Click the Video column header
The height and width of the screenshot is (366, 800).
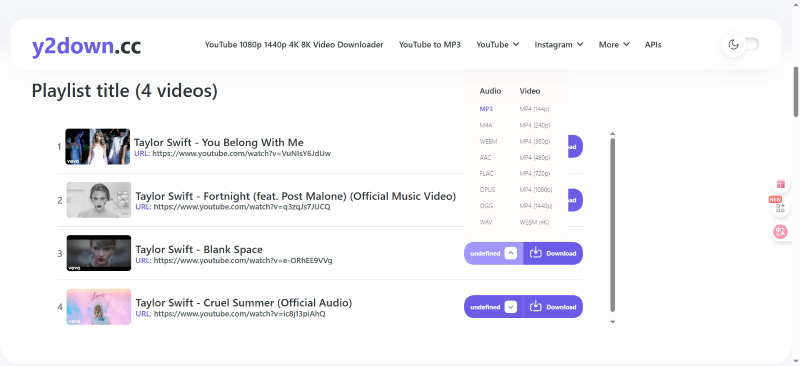pyautogui.click(x=530, y=91)
